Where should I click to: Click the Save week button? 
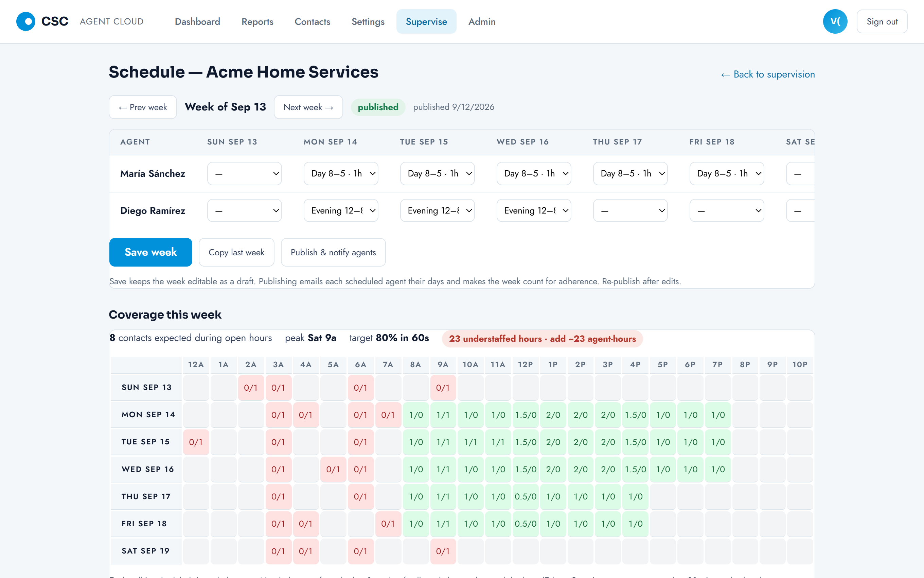click(150, 252)
